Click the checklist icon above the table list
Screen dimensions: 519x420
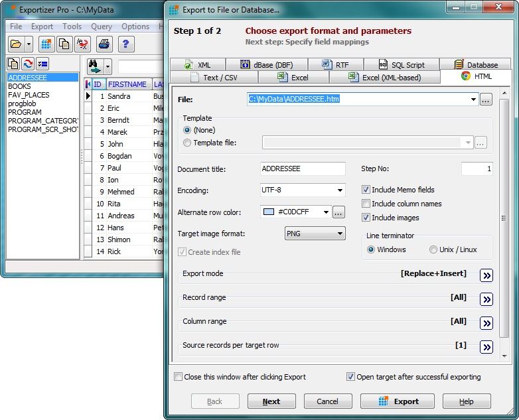point(42,64)
